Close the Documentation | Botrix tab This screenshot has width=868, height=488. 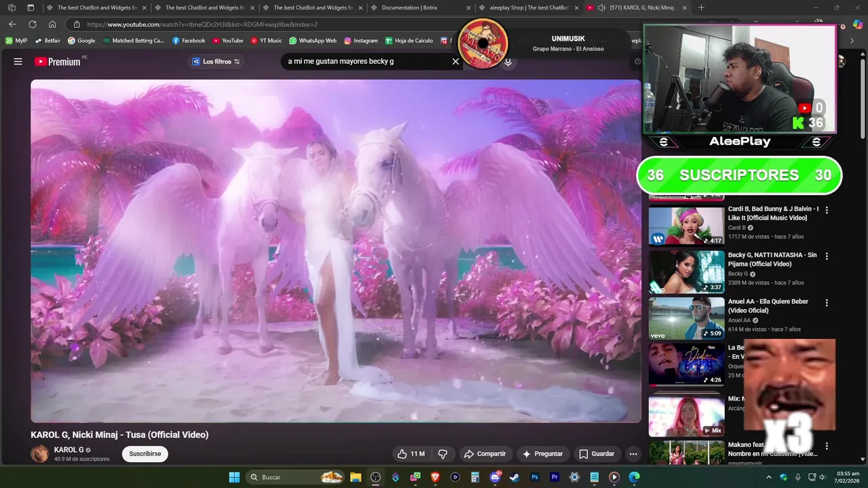(468, 7)
